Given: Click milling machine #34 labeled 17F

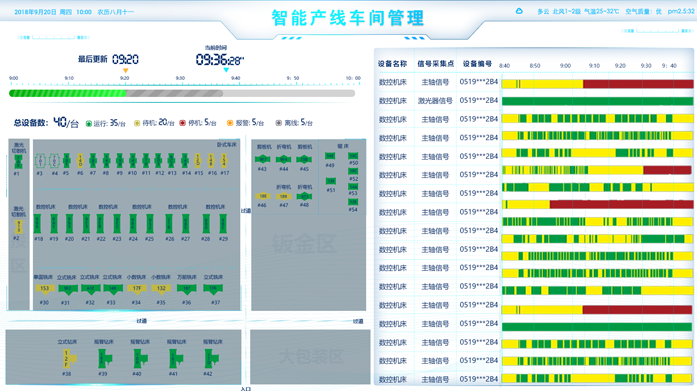Looking at the screenshot, I should point(136,289).
